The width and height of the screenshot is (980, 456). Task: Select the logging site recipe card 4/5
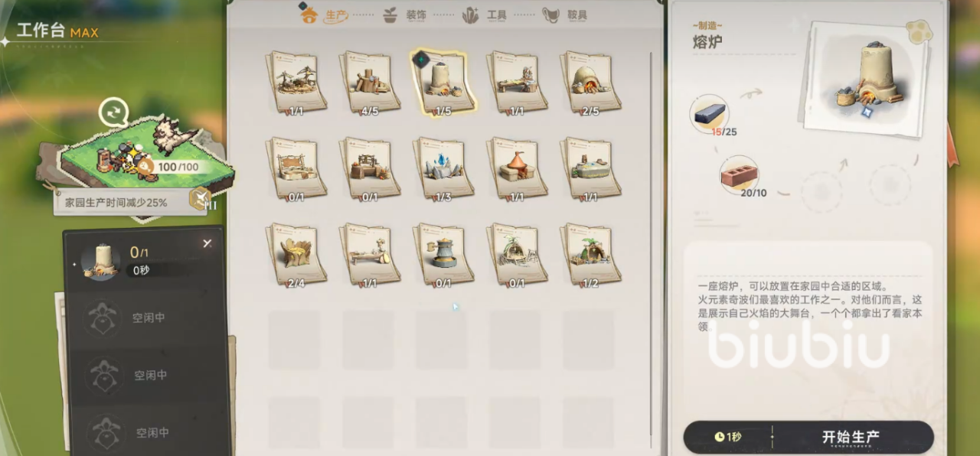[x=370, y=82]
